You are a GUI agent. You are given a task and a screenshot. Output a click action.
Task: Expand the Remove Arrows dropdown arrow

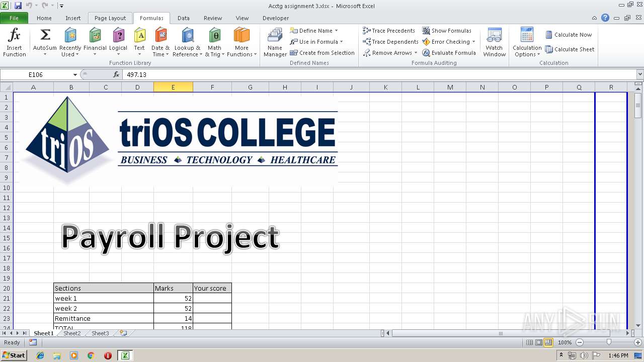click(416, 53)
